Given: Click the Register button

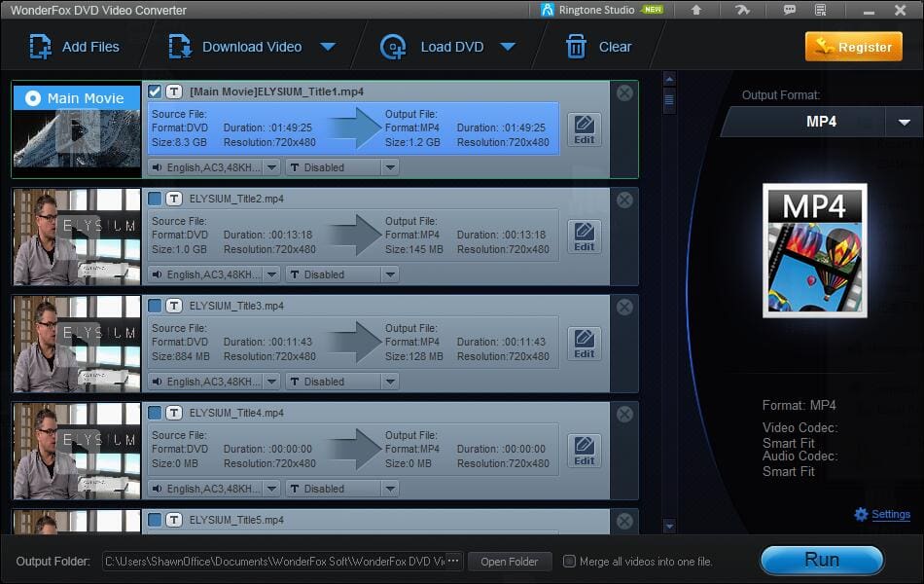Looking at the screenshot, I should point(853,47).
